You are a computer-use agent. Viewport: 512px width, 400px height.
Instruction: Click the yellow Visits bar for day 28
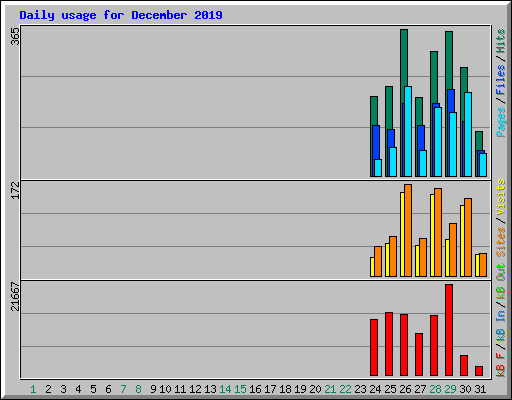(432, 235)
